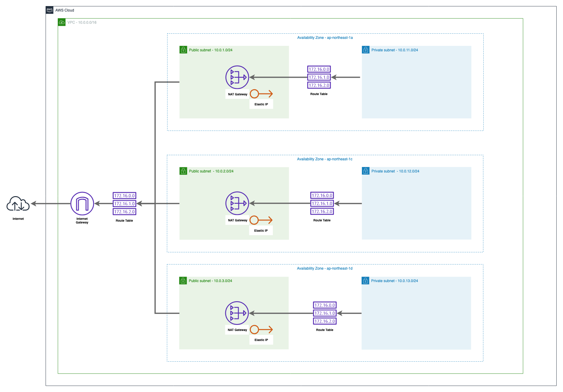Select 'Private subnet - 10.0.13.0/24' text
563x392 pixels.
click(394, 281)
